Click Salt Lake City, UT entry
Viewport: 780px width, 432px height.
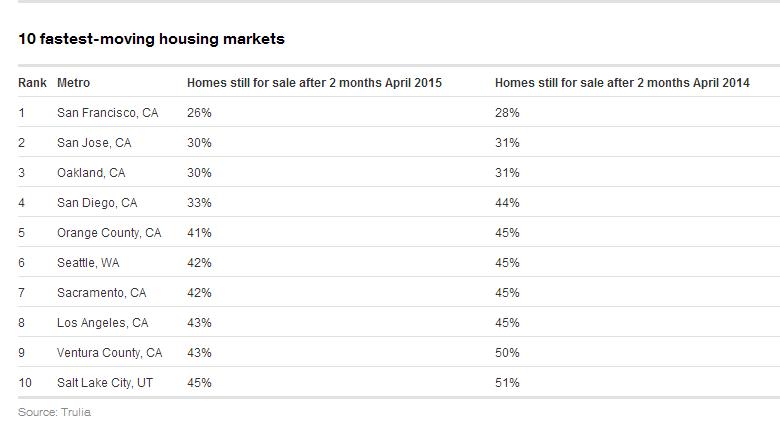point(105,382)
